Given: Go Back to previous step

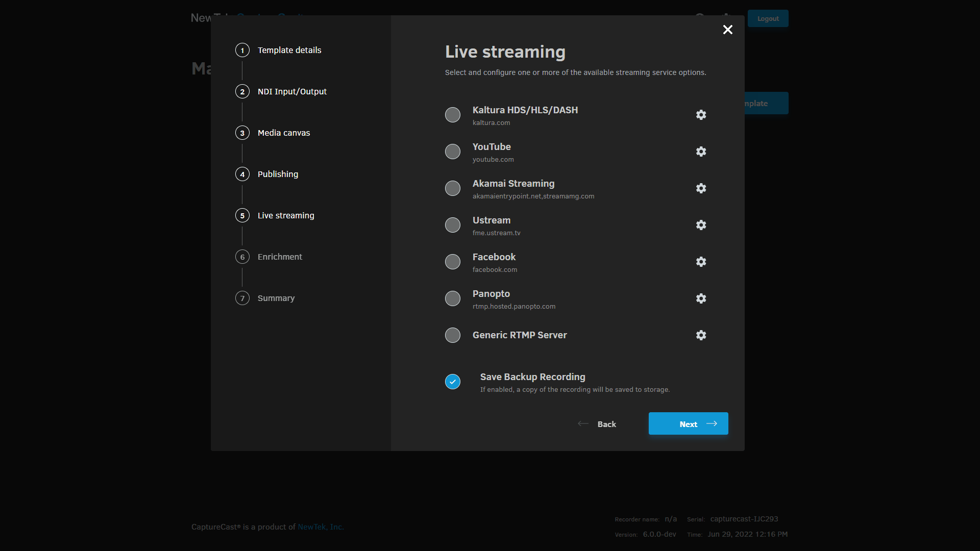Looking at the screenshot, I should [597, 424].
